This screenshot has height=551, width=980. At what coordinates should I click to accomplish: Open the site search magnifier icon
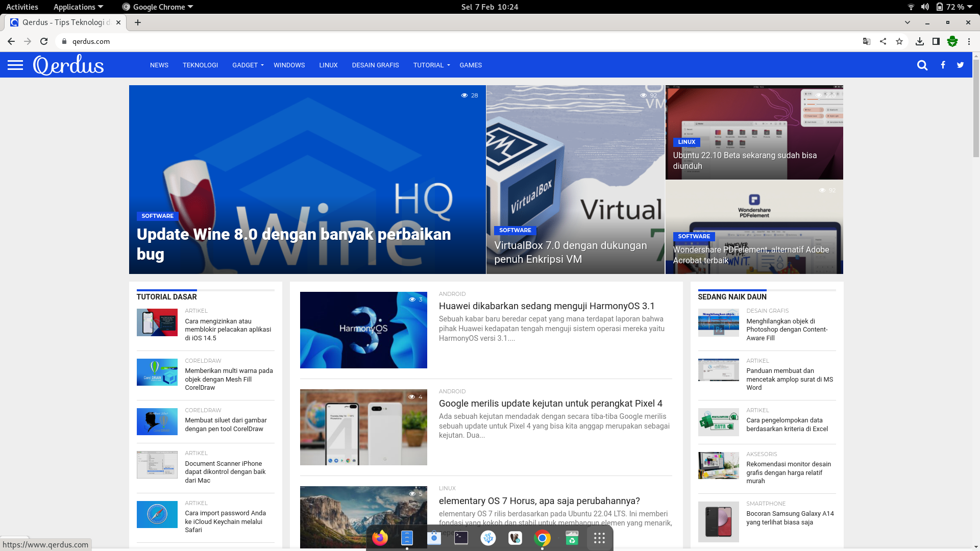point(922,65)
